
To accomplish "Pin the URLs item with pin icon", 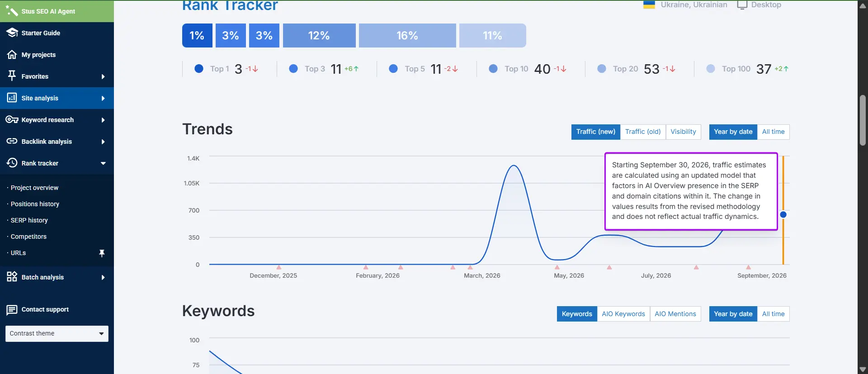I will (102, 253).
